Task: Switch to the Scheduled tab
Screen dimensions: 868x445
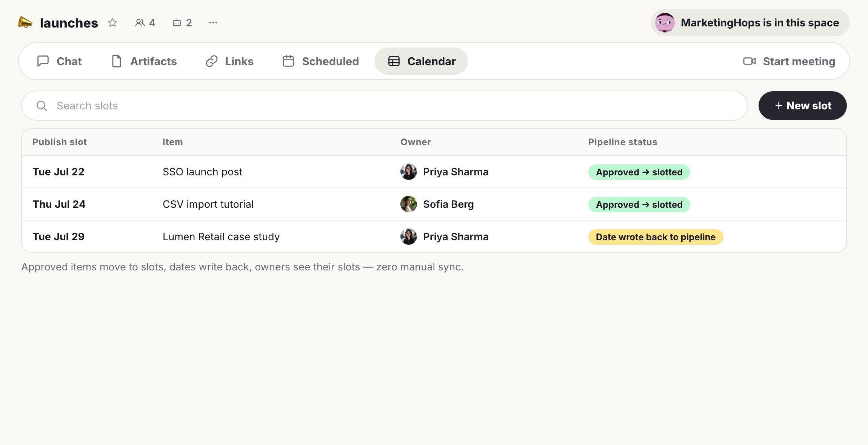Action: [321, 61]
